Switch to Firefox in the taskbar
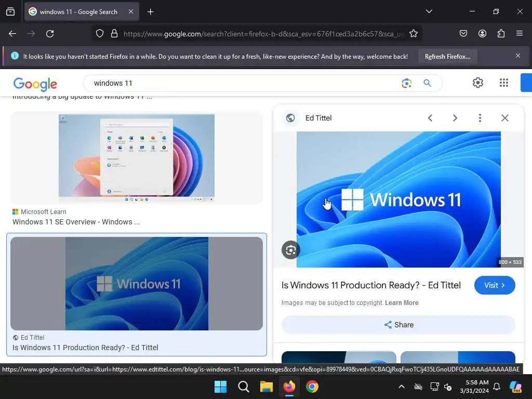 289,387
